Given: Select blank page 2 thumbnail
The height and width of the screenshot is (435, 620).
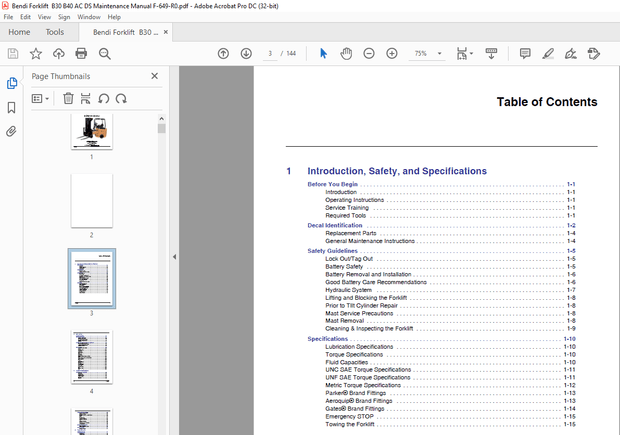Looking at the screenshot, I should 92,200.
